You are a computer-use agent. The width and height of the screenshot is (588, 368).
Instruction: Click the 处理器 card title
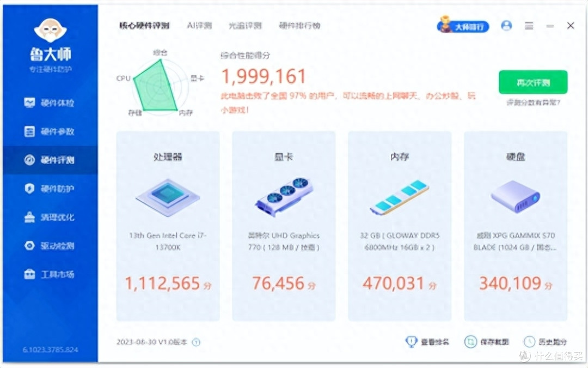tap(168, 156)
